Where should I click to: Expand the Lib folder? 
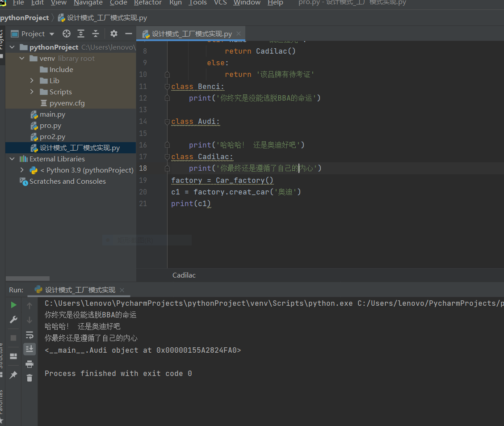pos(32,80)
